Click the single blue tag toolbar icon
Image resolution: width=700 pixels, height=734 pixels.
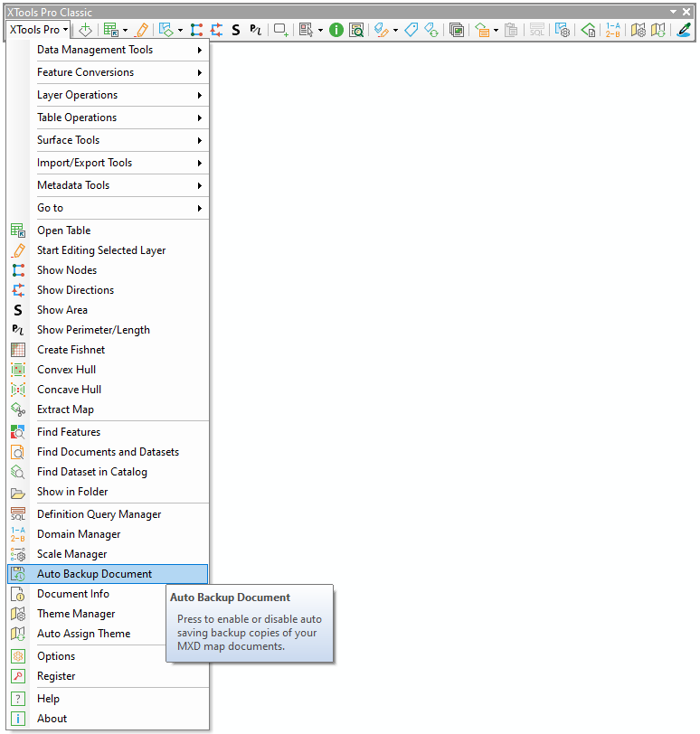click(411, 30)
